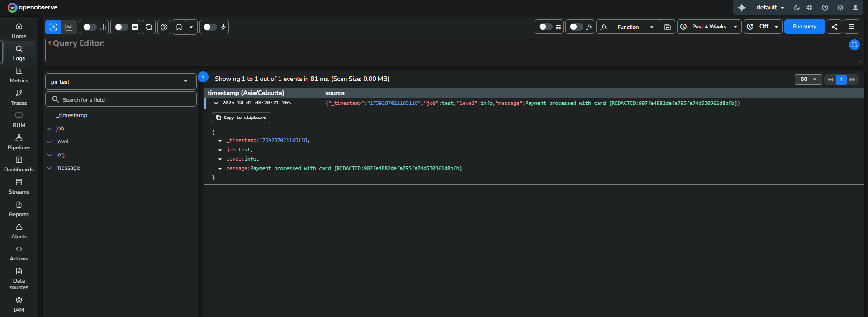Toggle the wrap table content switch

click(545, 27)
